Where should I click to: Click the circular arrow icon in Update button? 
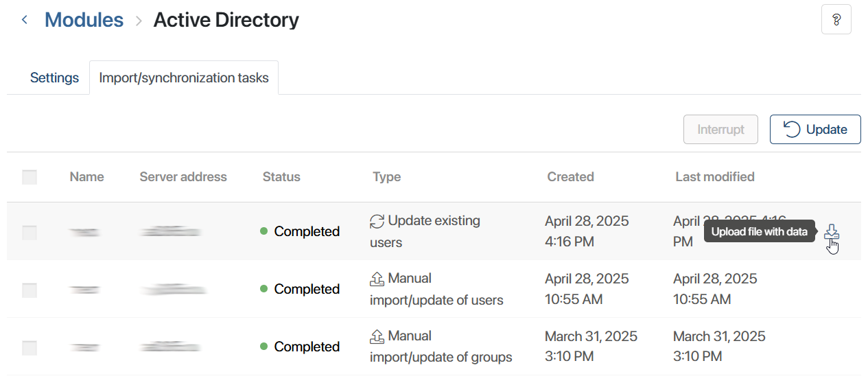(x=792, y=129)
